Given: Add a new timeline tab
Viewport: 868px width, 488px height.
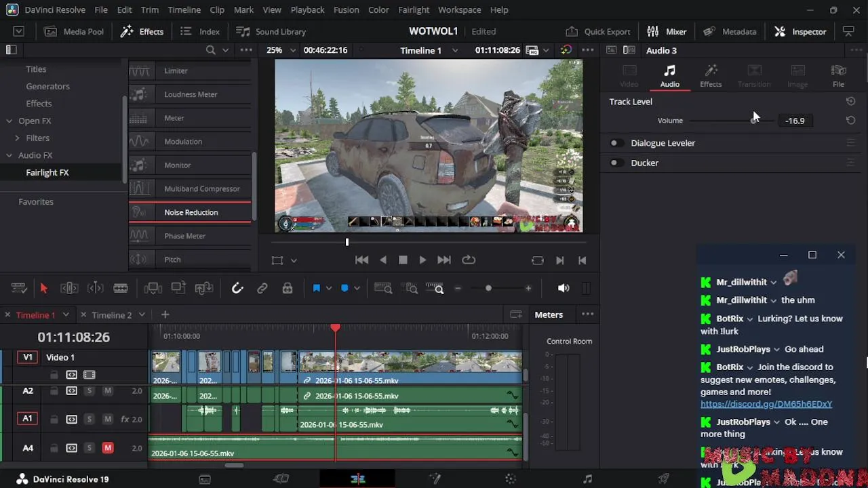Looking at the screenshot, I should click(165, 314).
